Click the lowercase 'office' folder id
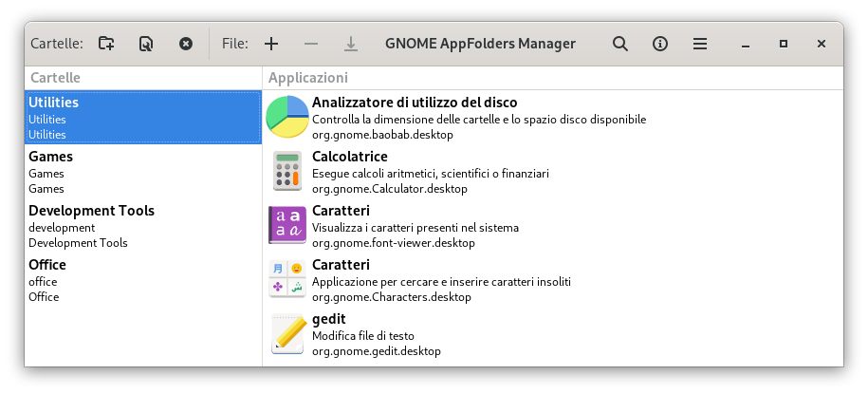The height and width of the screenshot is (394, 868). point(43,282)
